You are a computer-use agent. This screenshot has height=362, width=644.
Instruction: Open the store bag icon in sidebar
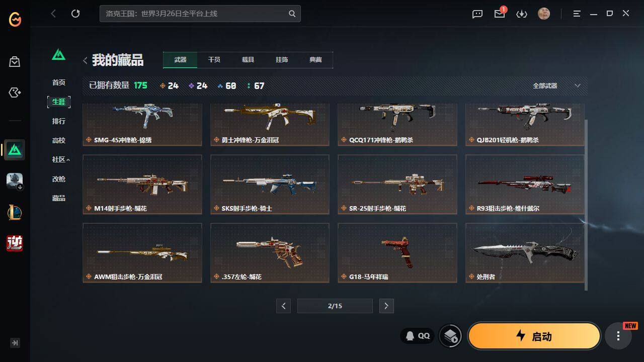15,62
